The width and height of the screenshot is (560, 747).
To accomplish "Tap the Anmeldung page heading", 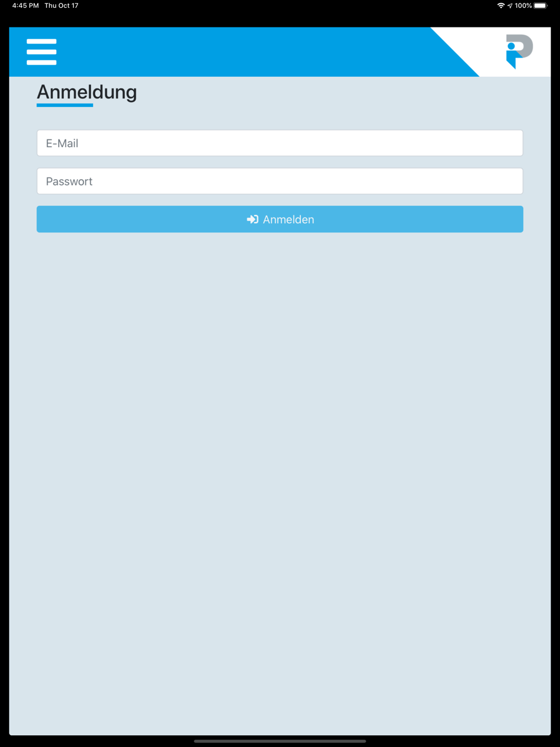I will point(87,92).
